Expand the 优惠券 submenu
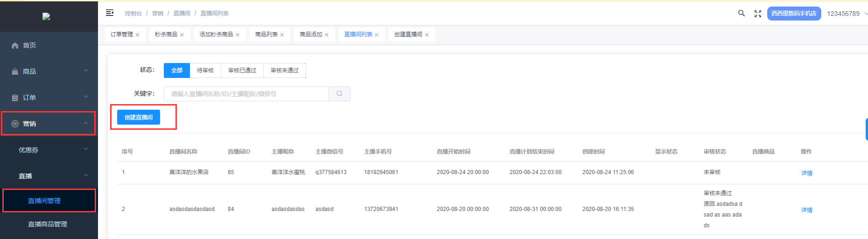Image resolution: width=868 pixels, height=239 pixels. [49, 150]
